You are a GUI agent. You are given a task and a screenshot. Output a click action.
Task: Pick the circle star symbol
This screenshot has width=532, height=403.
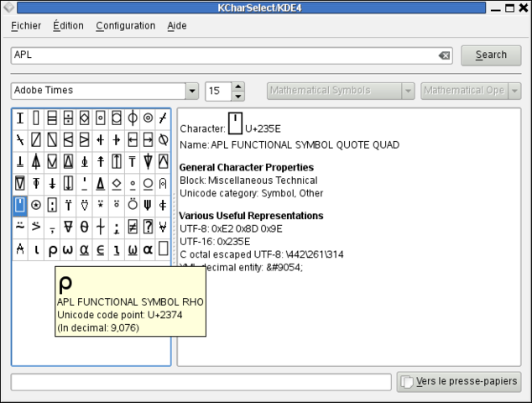[x=36, y=206]
